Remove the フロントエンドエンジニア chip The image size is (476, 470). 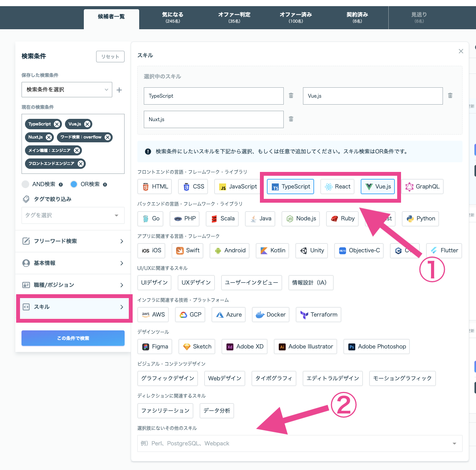(x=81, y=163)
